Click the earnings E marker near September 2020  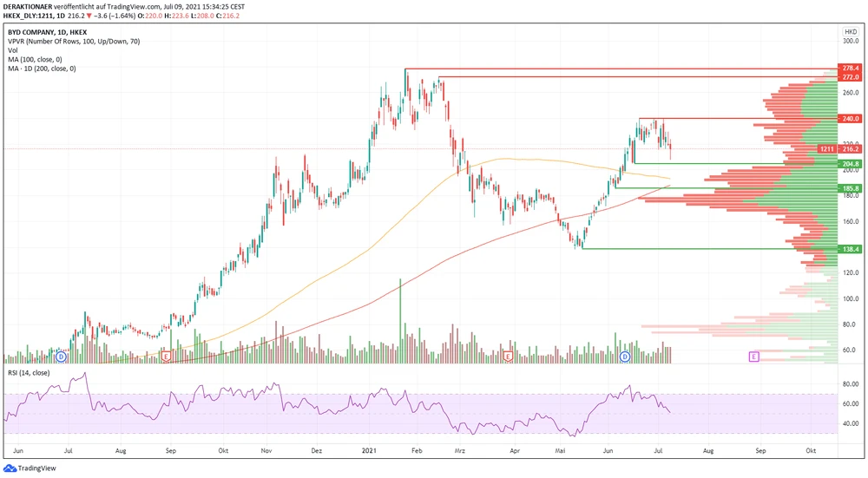(165, 357)
